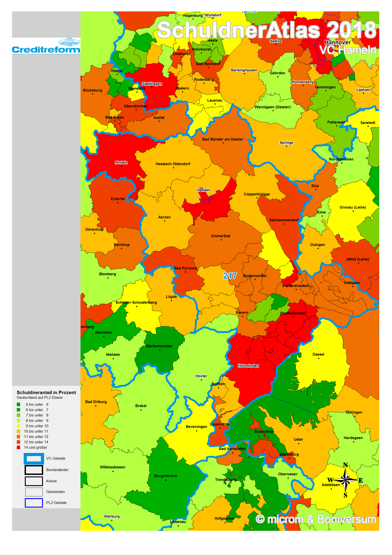Click the Kreise legend box
392x555 pixels.
tap(34, 481)
